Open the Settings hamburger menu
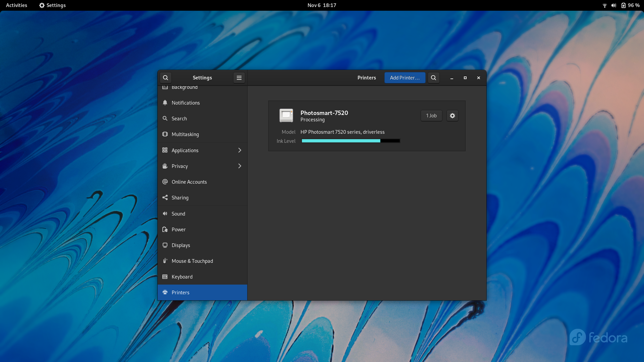 click(x=239, y=78)
